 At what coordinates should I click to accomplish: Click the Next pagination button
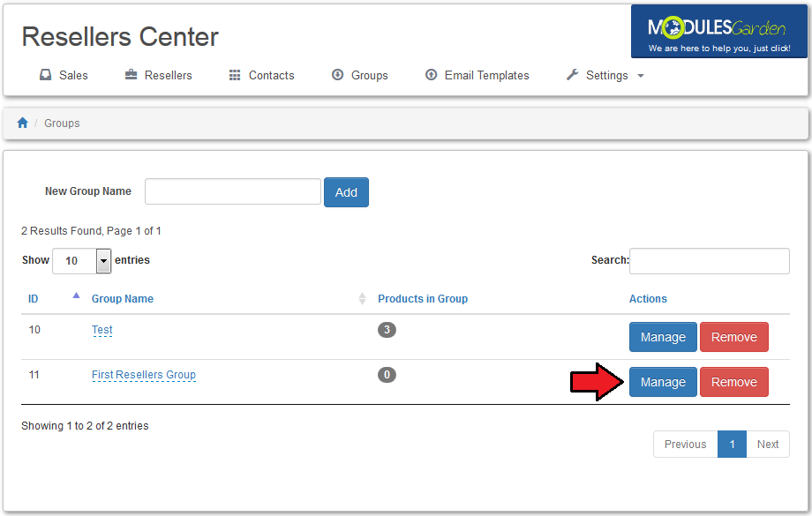pos(768,444)
